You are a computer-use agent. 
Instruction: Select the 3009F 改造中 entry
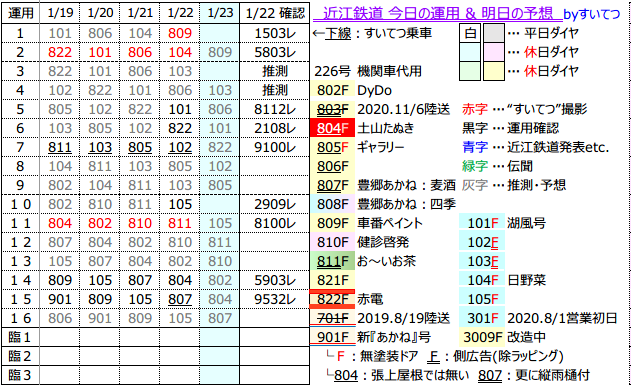(x=502, y=337)
